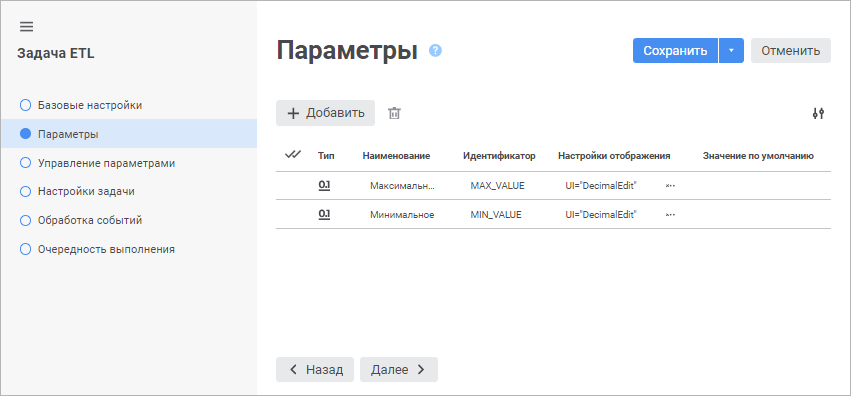The width and height of the screenshot is (851, 396).
Task: Open display settings ellipsis for MAX_VALUE row
Action: pos(670,186)
